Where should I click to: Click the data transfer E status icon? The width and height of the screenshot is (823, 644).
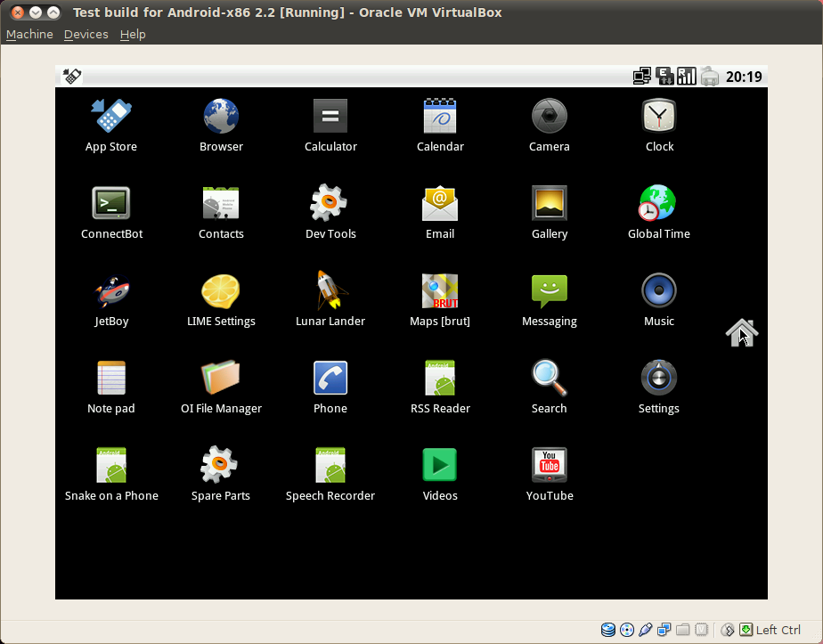point(664,77)
